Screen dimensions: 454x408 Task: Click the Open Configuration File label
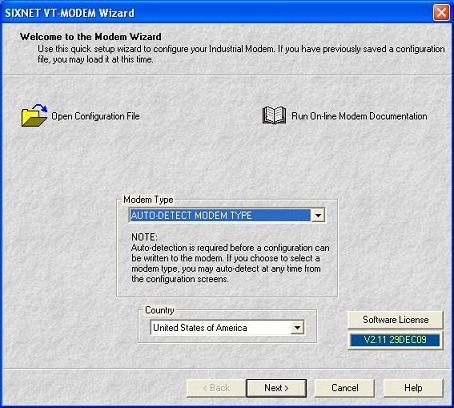coord(95,116)
